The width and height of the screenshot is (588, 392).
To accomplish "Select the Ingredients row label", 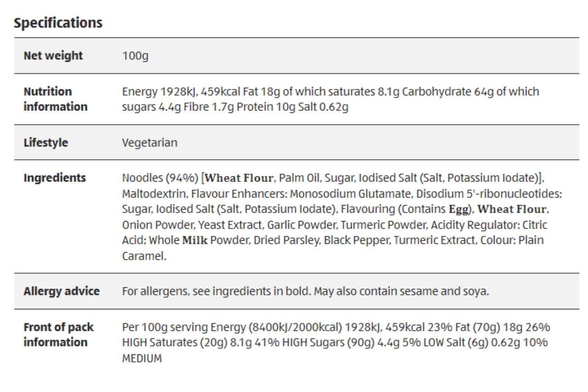I will click(55, 178).
